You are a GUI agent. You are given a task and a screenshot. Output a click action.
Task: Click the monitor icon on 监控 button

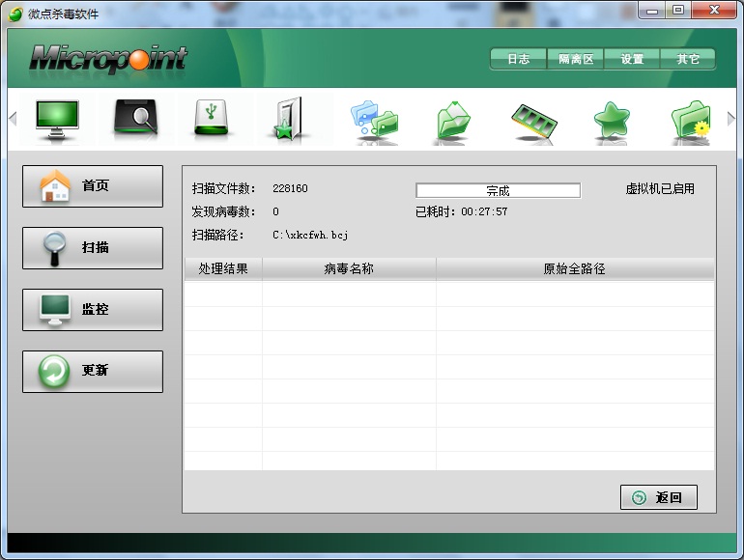pyautogui.click(x=55, y=310)
